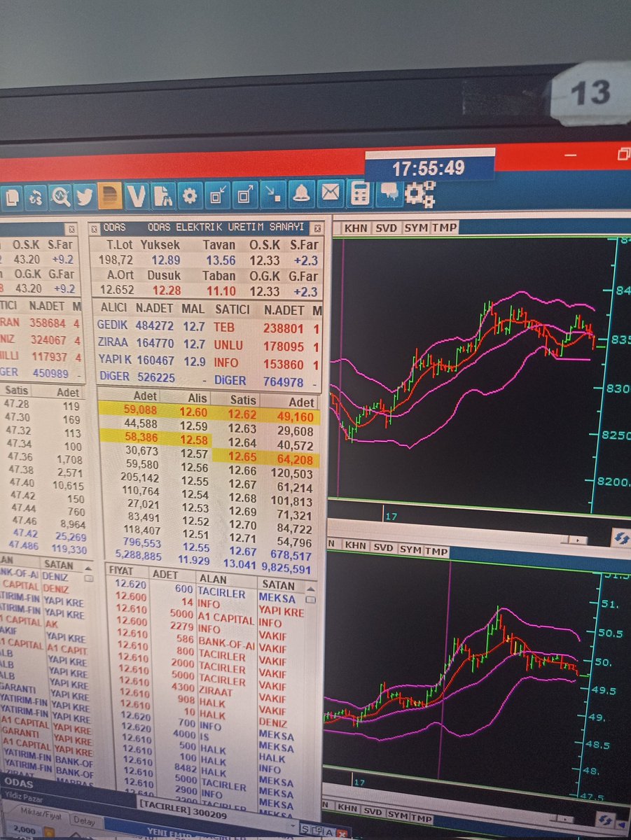Click the FIYAT column header in trades list

(x=121, y=570)
